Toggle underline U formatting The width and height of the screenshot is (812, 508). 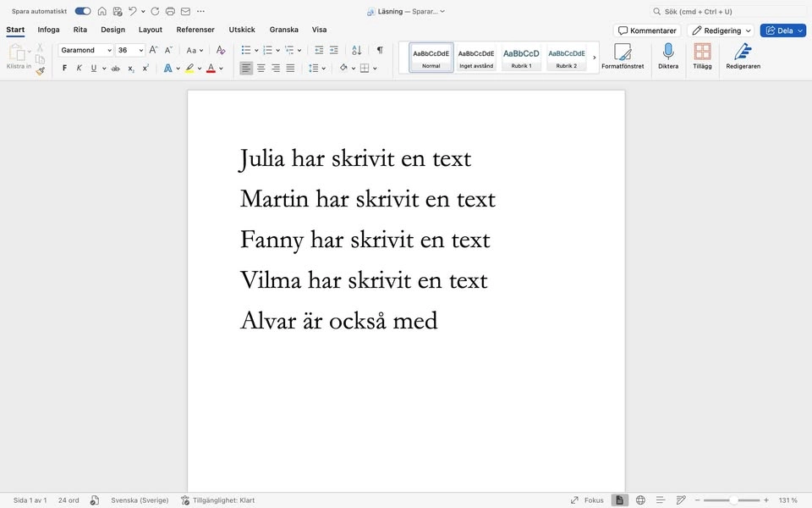point(94,68)
